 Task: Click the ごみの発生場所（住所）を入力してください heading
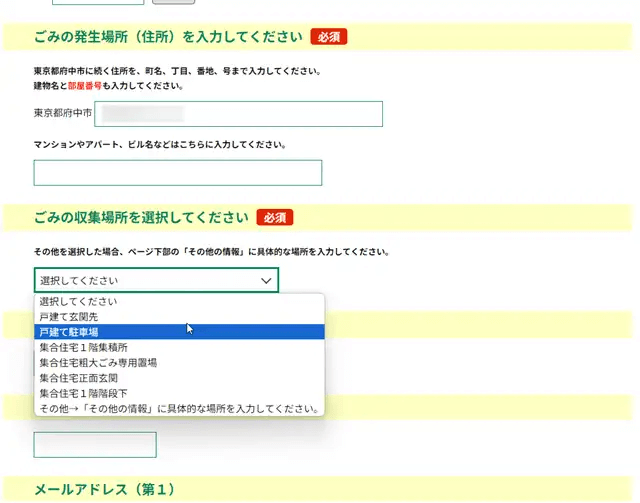[168, 37]
